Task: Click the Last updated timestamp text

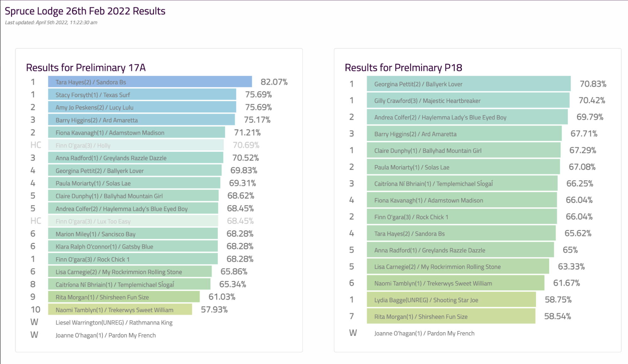Action: pos(51,23)
